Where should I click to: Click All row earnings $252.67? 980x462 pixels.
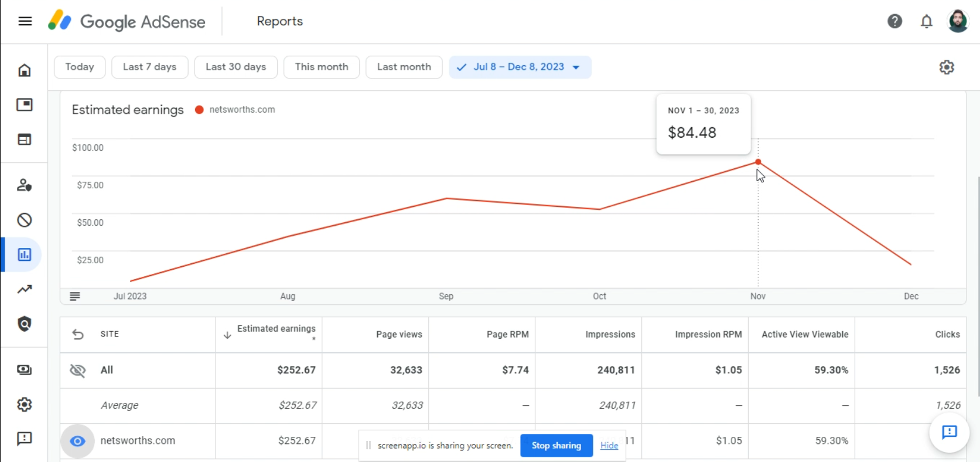(x=296, y=370)
